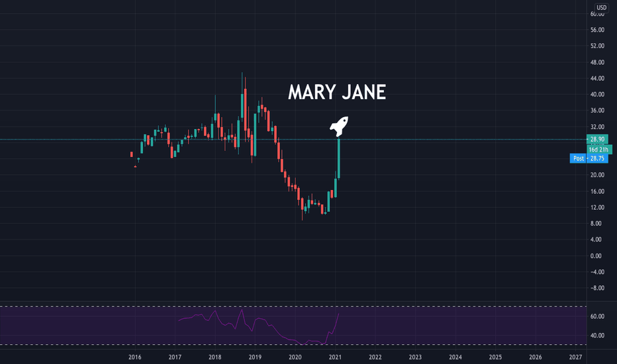Click the RSI pane 60.00 label
617x364 pixels.
click(597, 316)
